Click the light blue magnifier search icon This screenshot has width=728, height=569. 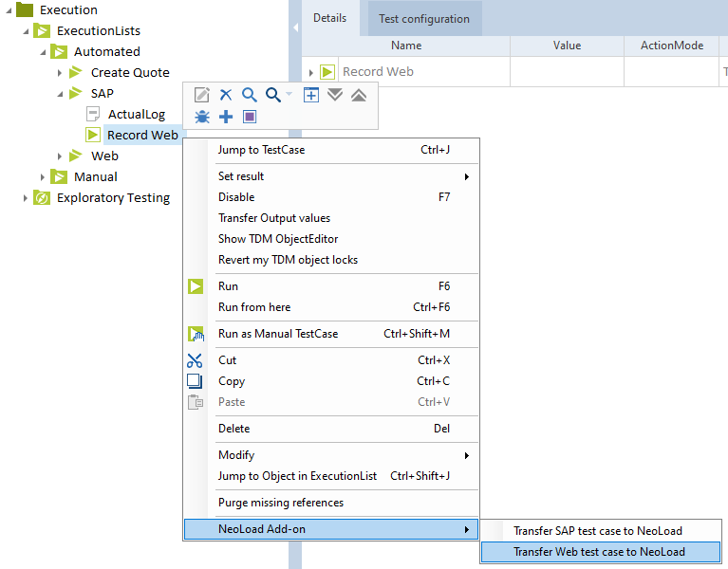coord(250,95)
